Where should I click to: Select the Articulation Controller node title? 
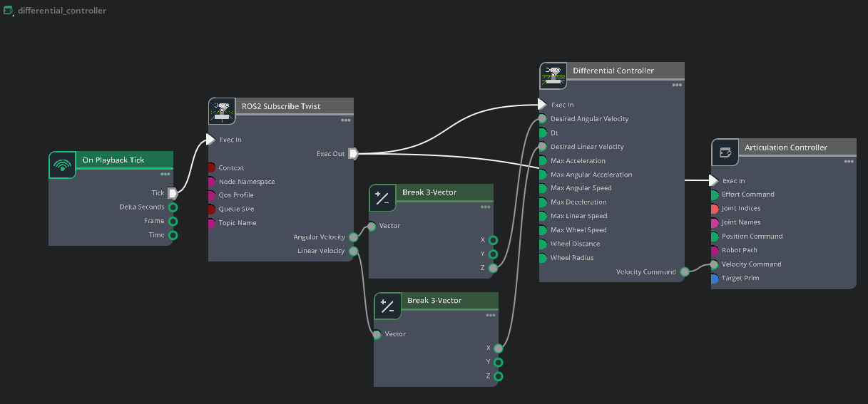786,147
